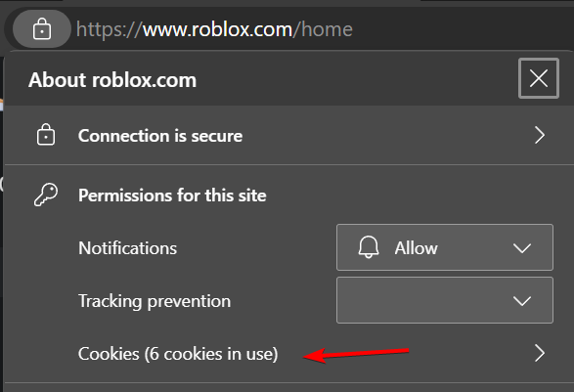The height and width of the screenshot is (392, 574).
Task: Open the Tracking prevention dropdown
Action: (445, 300)
